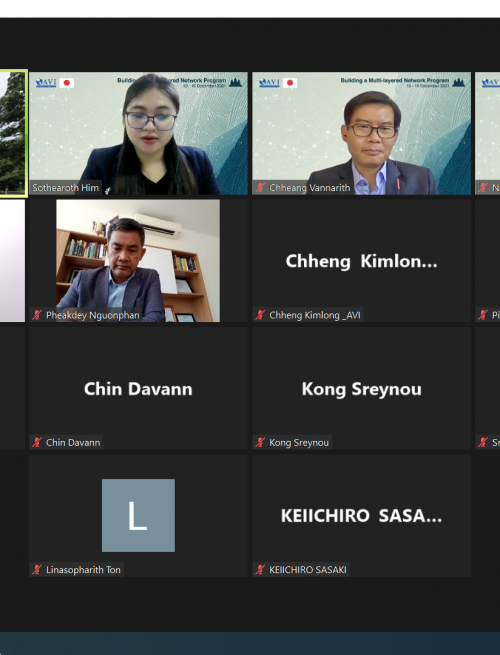
Task: Select Chheang Vannarith's video tile
Action: [x=361, y=133]
